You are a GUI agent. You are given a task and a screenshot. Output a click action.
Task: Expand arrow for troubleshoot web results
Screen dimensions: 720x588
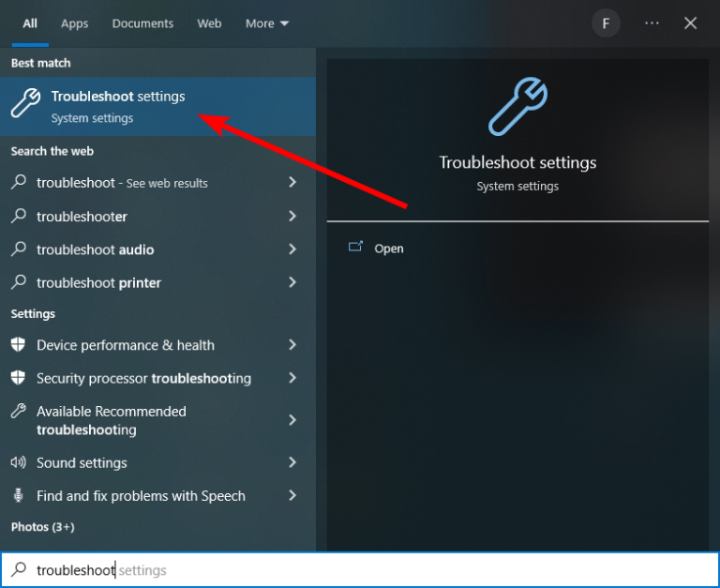[292, 182]
